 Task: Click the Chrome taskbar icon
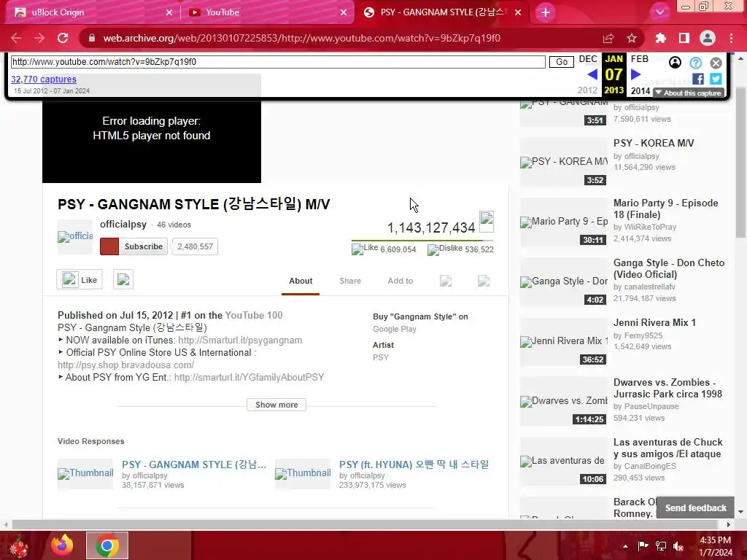coord(107,545)
